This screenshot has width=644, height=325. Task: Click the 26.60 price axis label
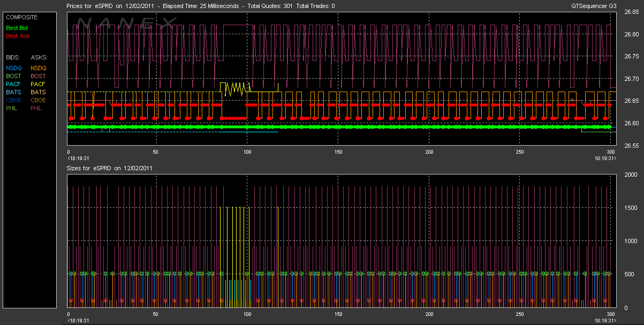tap(632, 123)
